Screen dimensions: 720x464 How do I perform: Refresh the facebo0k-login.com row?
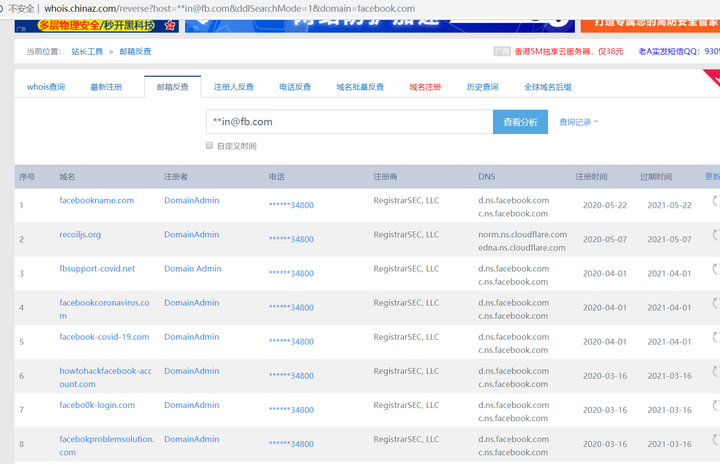[716, 405]
